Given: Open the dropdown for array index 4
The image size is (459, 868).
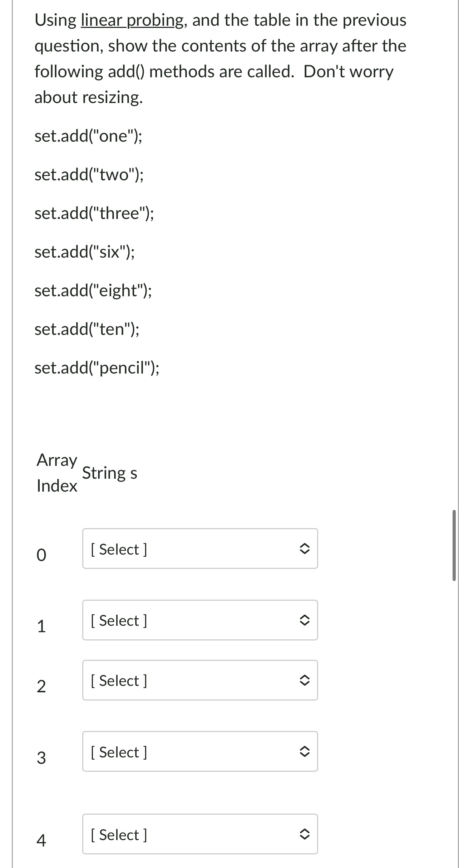Looking at the screenshot, I should (199, 835).
